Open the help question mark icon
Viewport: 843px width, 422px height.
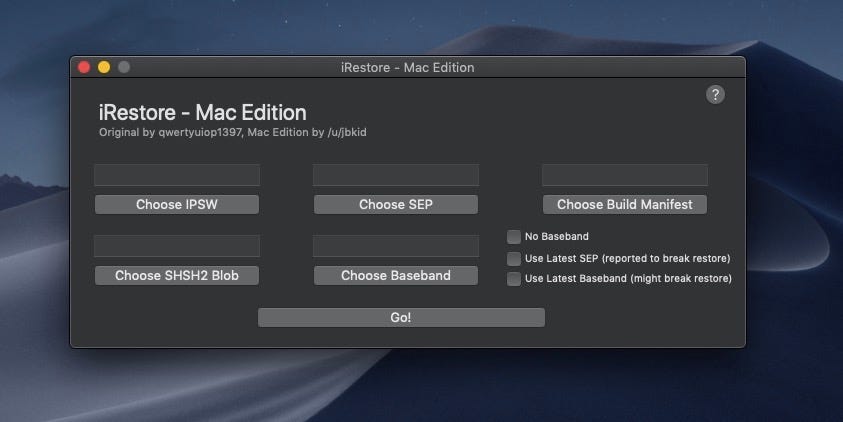point(715,95)
